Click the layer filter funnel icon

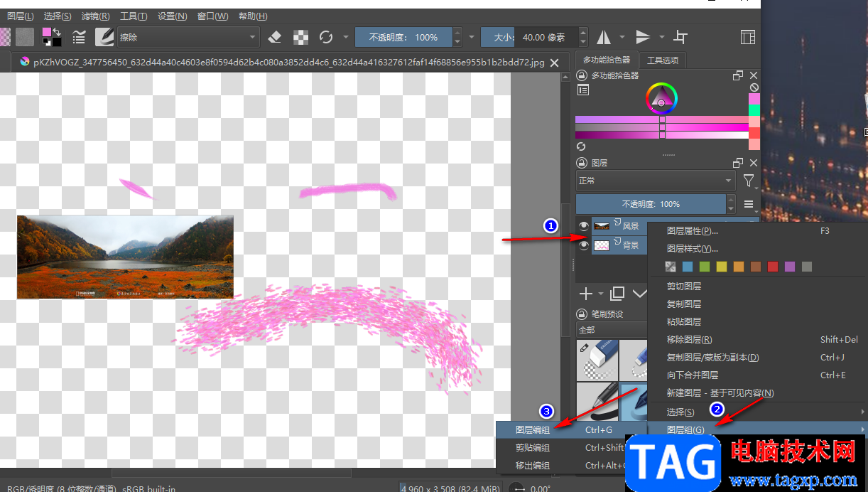[749, 181]
